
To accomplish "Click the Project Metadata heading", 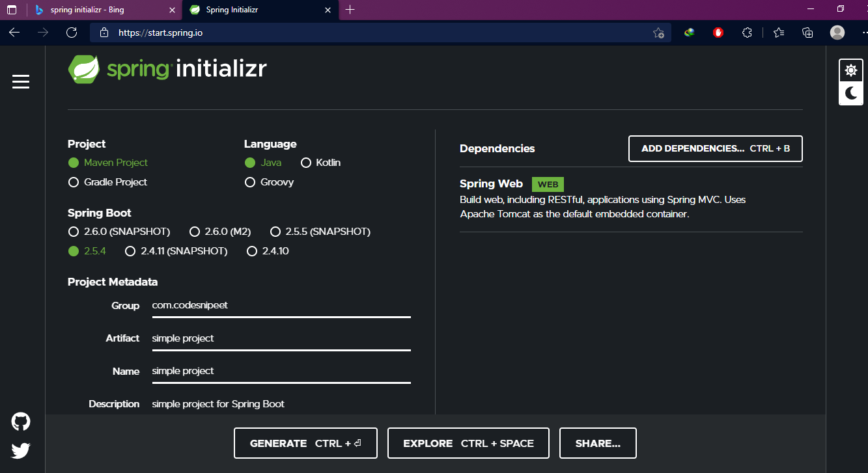I will [x=113, y=282].
